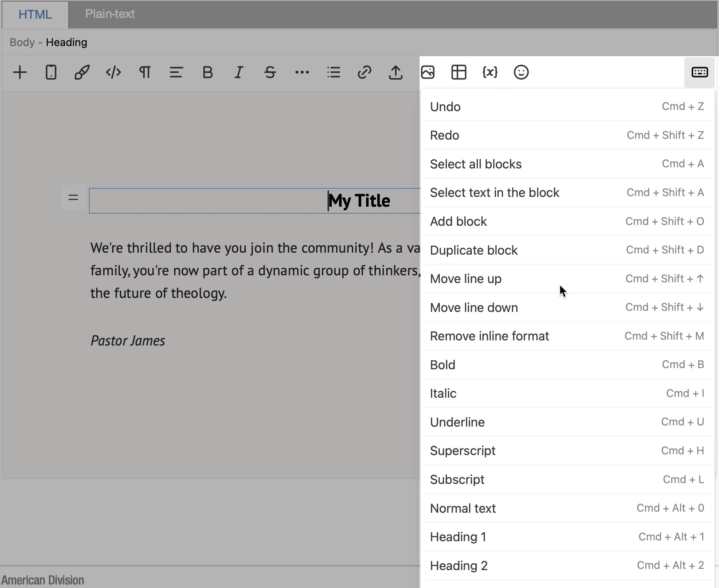Choose Superscript menu entry
719x588 pixels.
(568, 451)
